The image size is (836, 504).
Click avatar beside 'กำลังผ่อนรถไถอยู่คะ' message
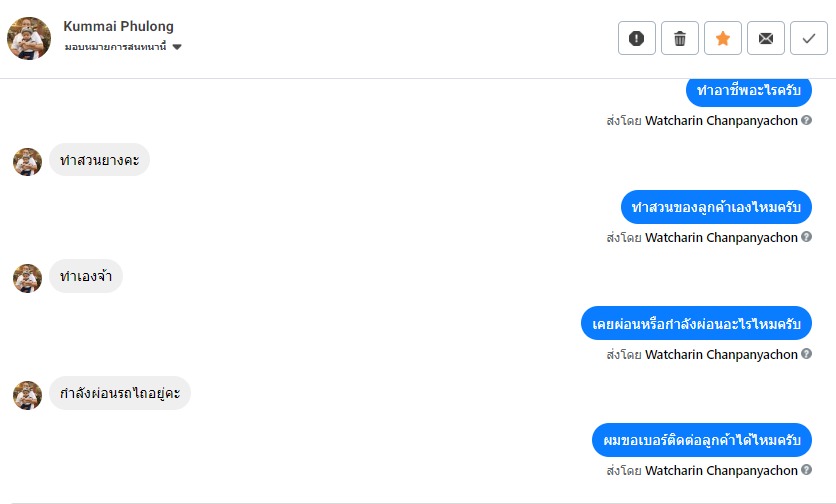pyautogui.click(x=27, y=394)
